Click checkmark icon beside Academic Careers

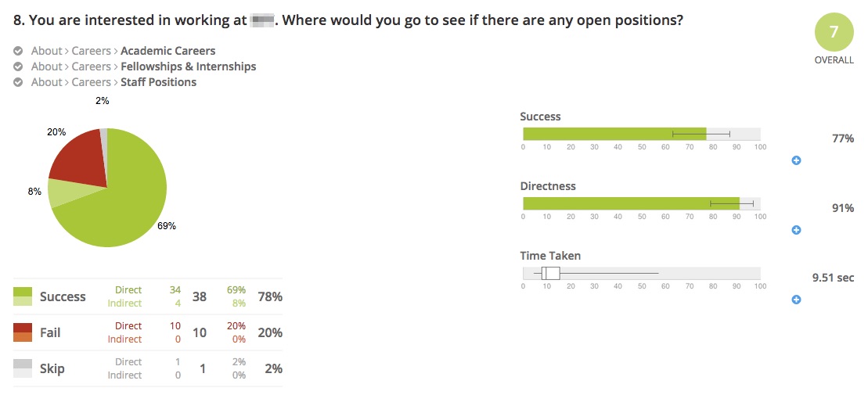(x=18, y=51)
